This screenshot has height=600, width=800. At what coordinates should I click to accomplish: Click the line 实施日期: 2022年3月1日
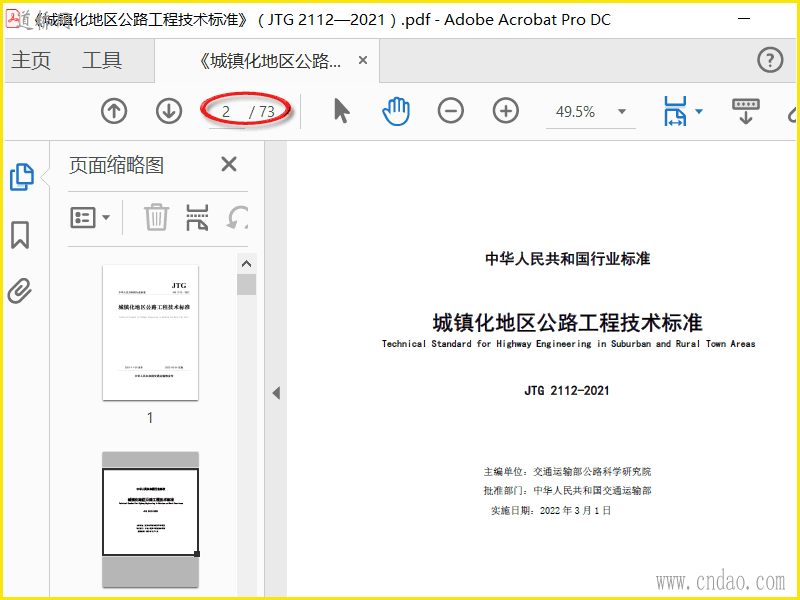tap(551, 510)
